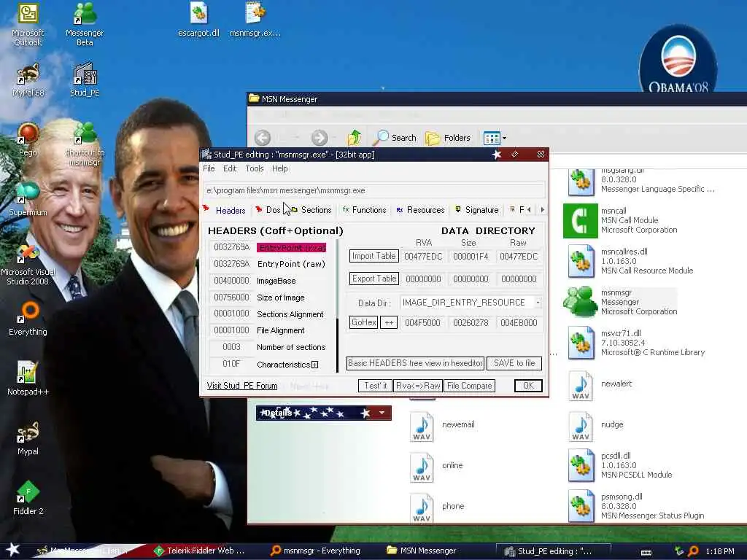Open Notepad++ from the desktop
747x560 pixels.
coord(28,378)
